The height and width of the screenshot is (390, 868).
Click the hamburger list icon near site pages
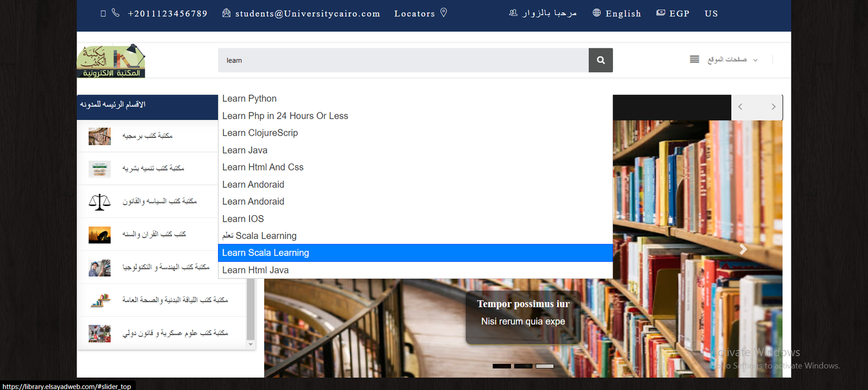[694, 59]
